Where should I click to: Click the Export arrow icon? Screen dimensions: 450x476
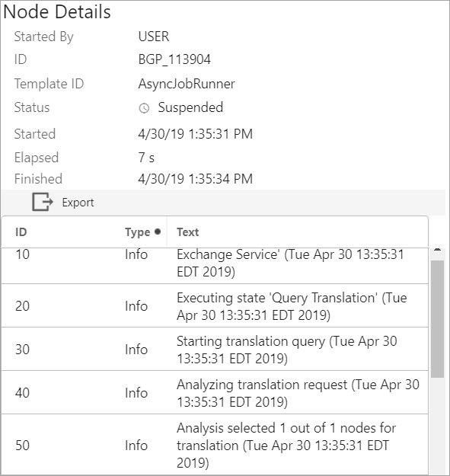click(43, 202)
